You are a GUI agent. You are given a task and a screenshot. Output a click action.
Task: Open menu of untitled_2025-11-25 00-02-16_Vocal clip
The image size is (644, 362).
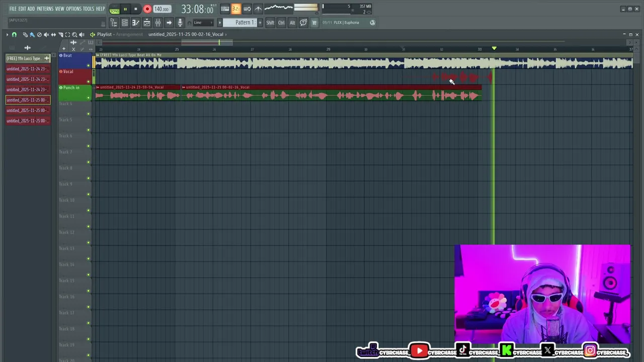point(184,87)
